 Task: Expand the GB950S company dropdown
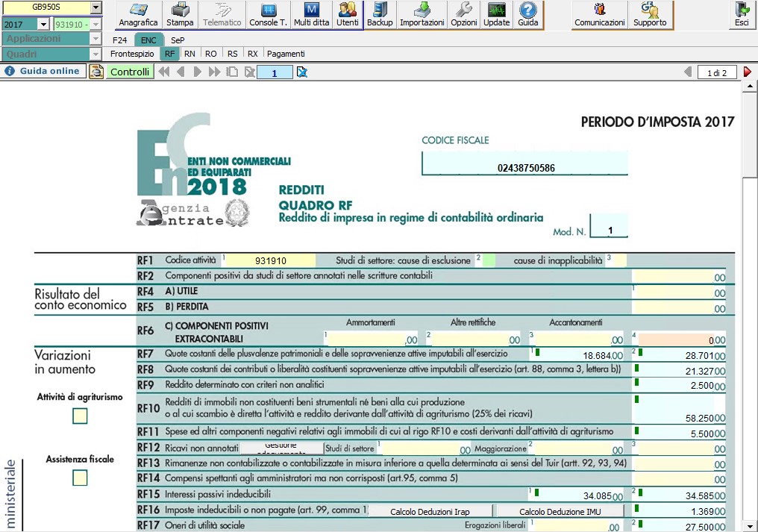[x=96, y=7]
